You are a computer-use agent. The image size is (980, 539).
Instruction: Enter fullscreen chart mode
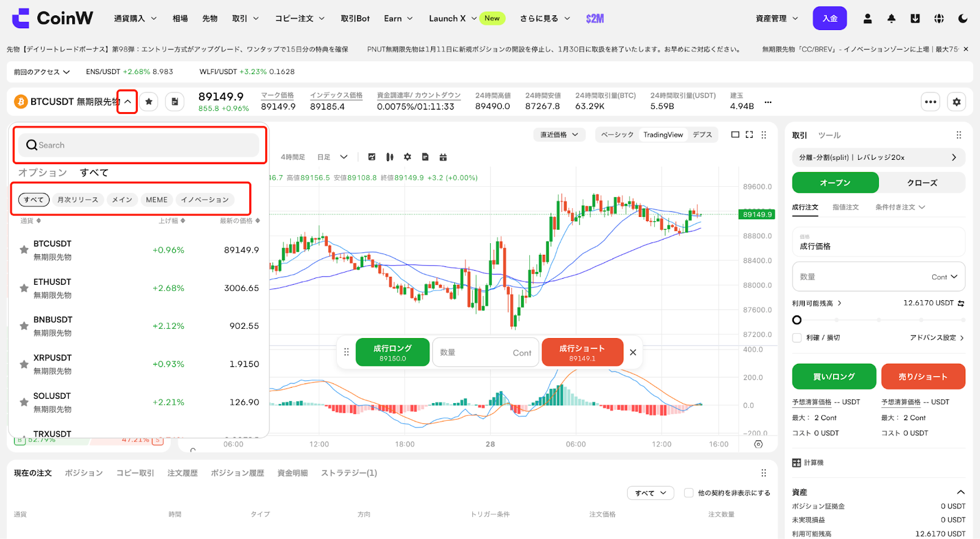(749, 135)
